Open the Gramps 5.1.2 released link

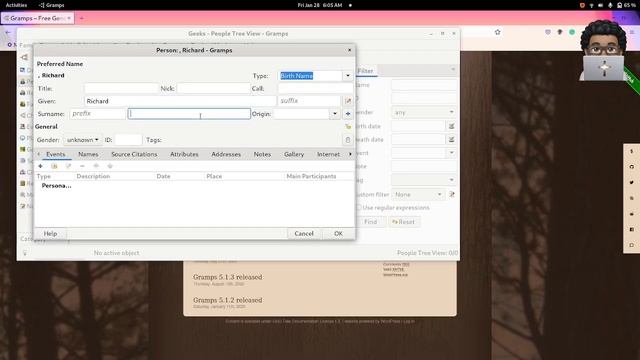[x=228, y=300]
